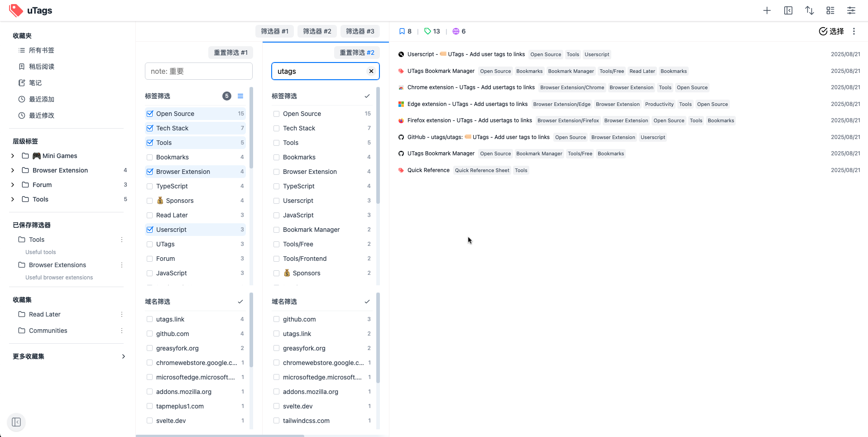This screenshot has width=868, height=437.
Task: Check greasyfork.org domain in filter #1
Action: [150, 348]
